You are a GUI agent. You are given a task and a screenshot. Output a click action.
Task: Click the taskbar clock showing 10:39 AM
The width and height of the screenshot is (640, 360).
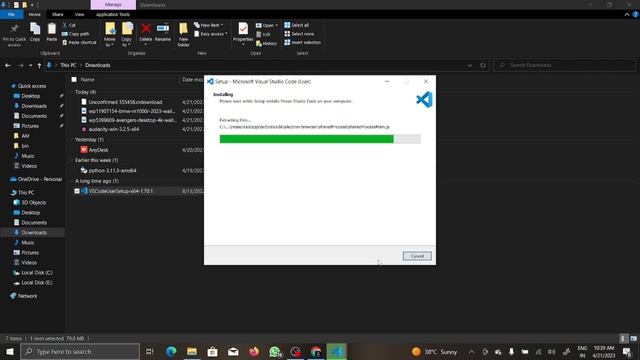click(604, 352)
